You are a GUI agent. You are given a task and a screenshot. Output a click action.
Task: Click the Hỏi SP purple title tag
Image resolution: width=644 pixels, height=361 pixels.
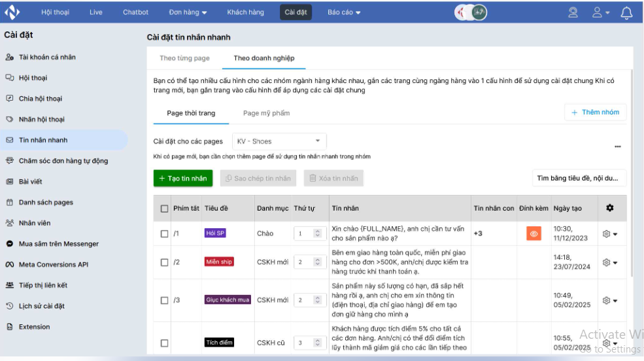[215, 233]
